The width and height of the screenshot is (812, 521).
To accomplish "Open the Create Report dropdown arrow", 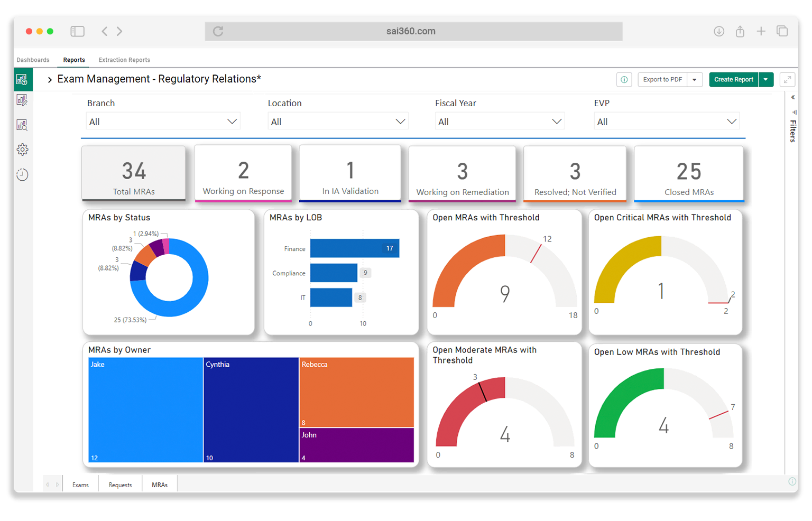I will tap(765, 79).
